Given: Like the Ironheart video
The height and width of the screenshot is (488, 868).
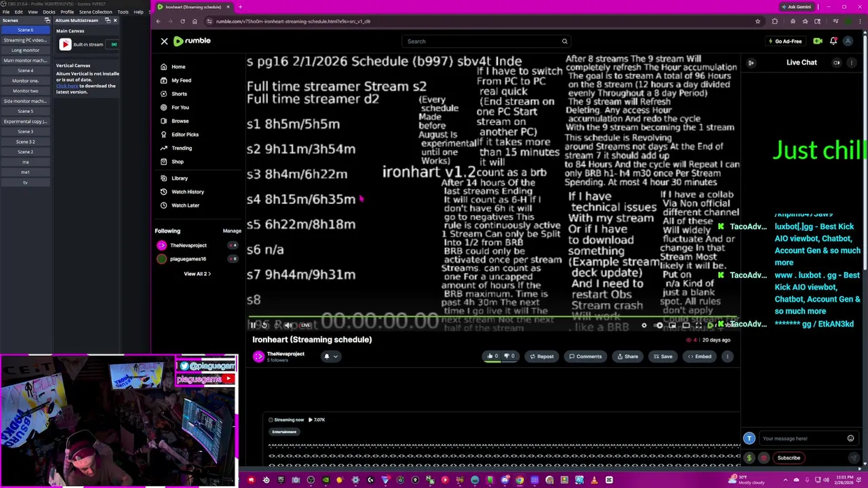Looking at the screenshot, I should [x=493, y=357].
